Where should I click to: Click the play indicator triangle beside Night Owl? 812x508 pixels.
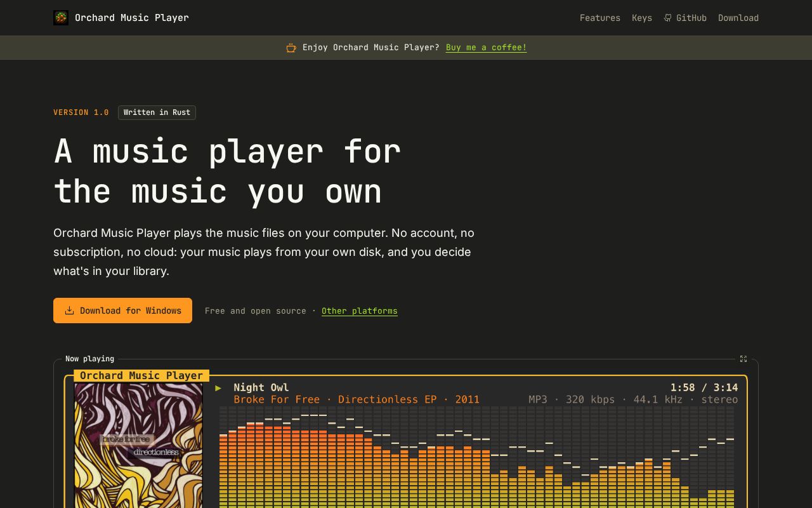click(218, 387)
